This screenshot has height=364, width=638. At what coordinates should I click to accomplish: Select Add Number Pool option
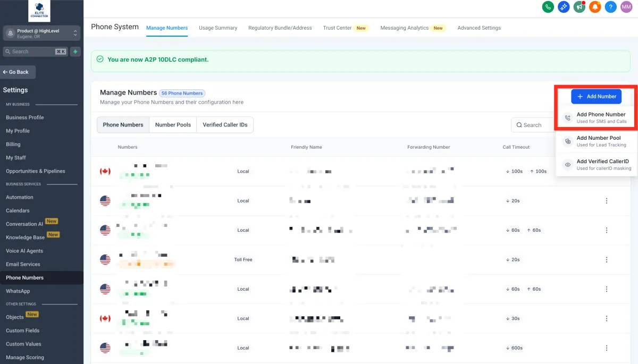click(x=596, y=141)
